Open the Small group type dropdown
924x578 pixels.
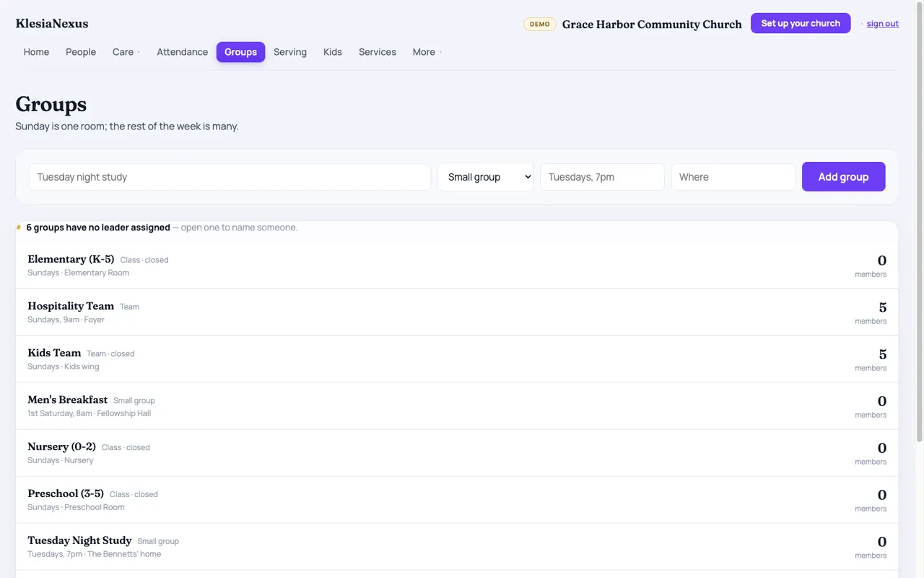486,177
